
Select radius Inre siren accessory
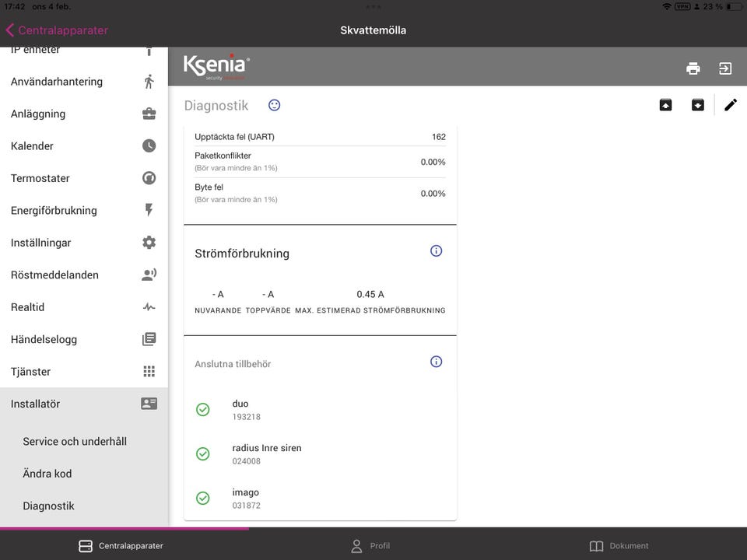coord(319,454)
